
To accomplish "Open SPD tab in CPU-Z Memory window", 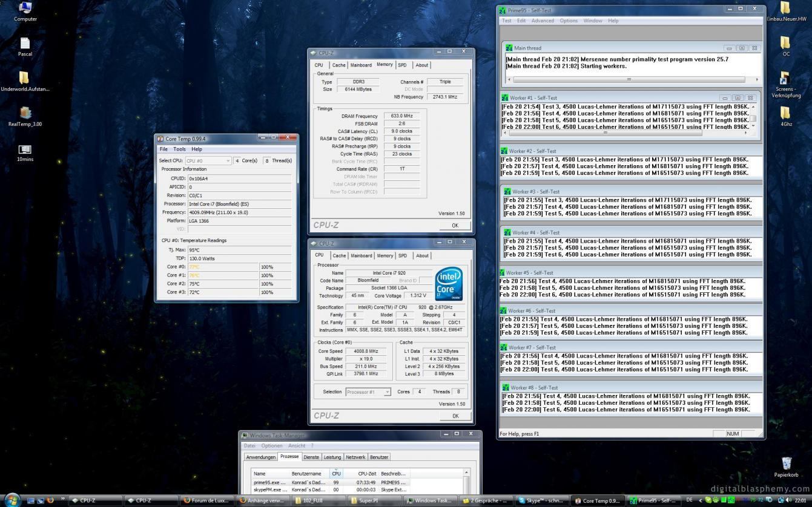I will [x=402, y=65].
